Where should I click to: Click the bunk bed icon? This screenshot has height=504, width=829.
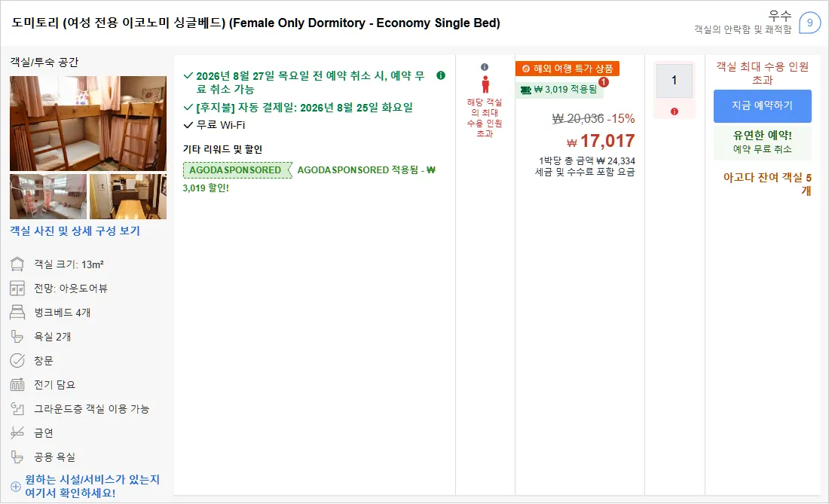[17, 312]
